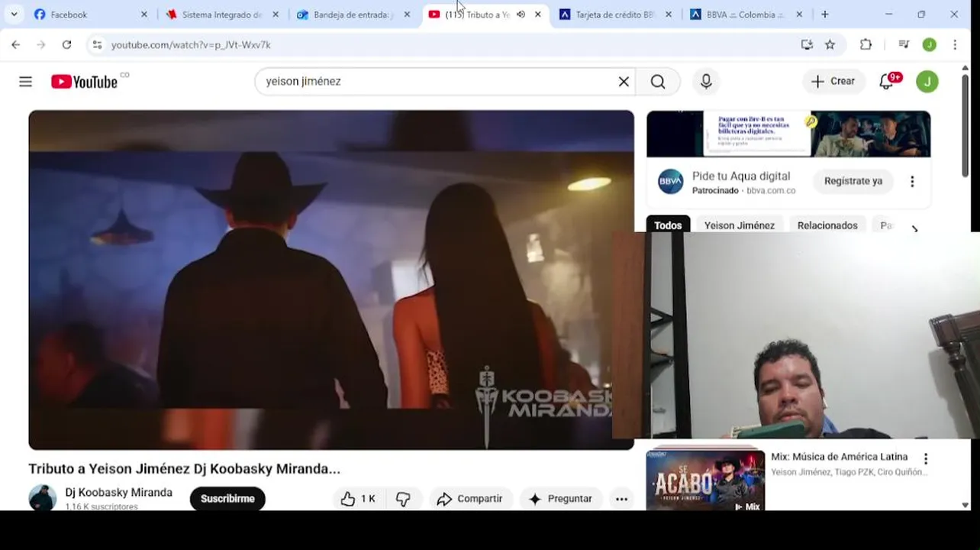This screenshot has width=980, height=550.
Task: Clear the search text with X icon
Action: pos(624,82)
